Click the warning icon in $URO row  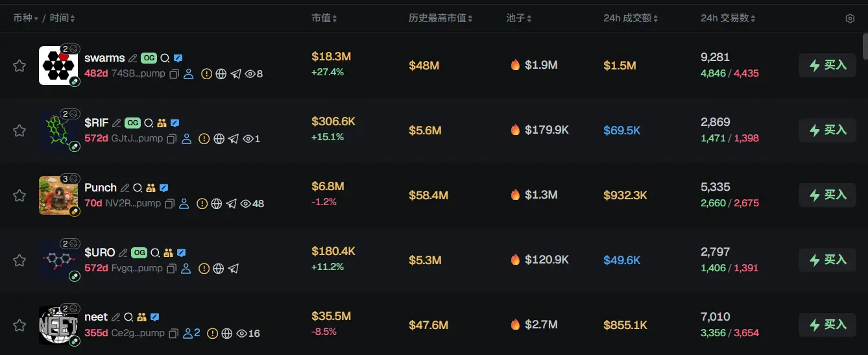[x=204, y=269]
